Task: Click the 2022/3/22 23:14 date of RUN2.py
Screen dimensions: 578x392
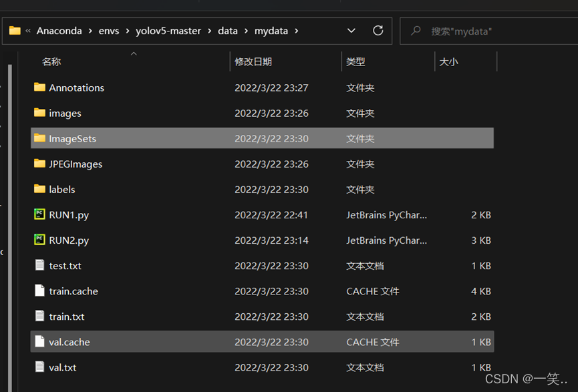Action: (271, 240)
